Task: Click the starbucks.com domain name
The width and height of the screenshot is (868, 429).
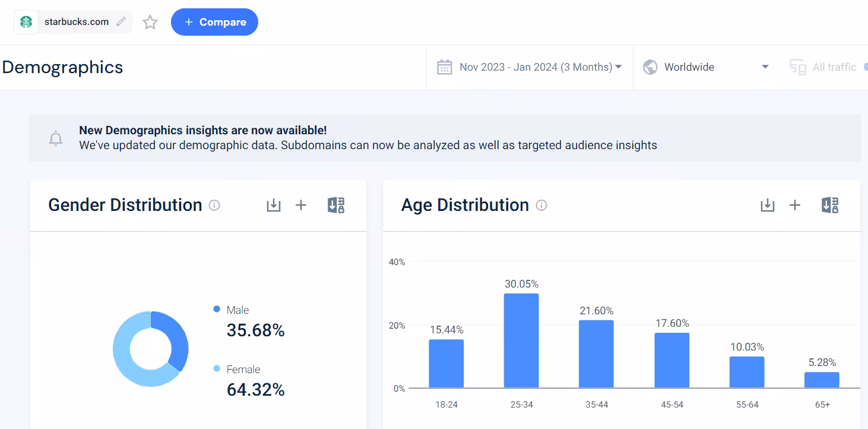Action: [x=77, y=22]
